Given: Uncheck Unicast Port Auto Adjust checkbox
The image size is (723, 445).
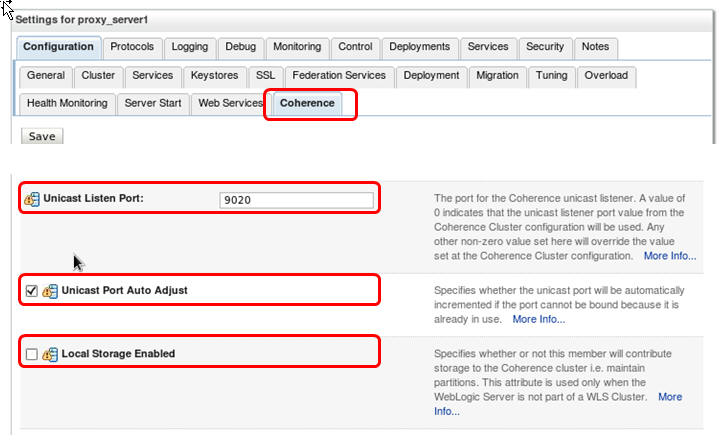Looking at the screenshot, I should point(31,291).
